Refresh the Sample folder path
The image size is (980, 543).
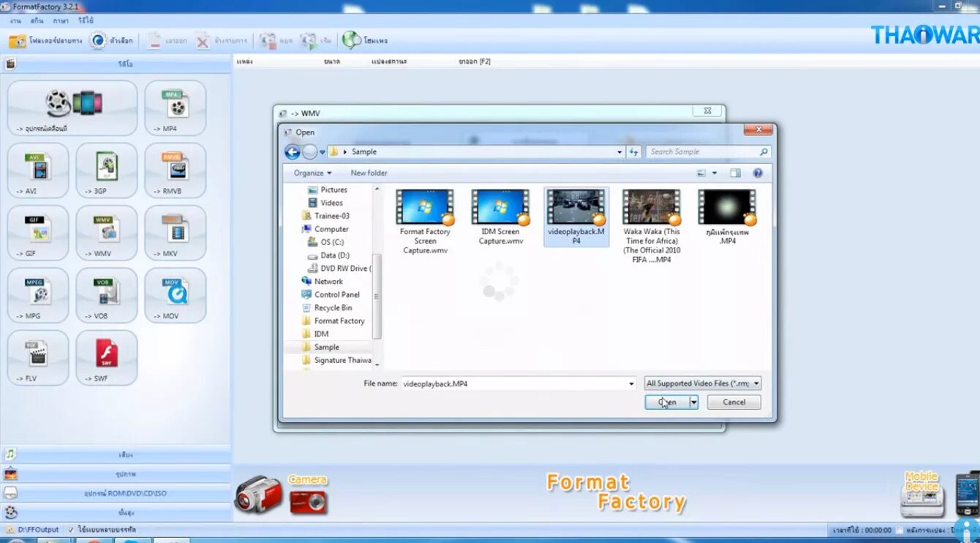tap(633, 151)
